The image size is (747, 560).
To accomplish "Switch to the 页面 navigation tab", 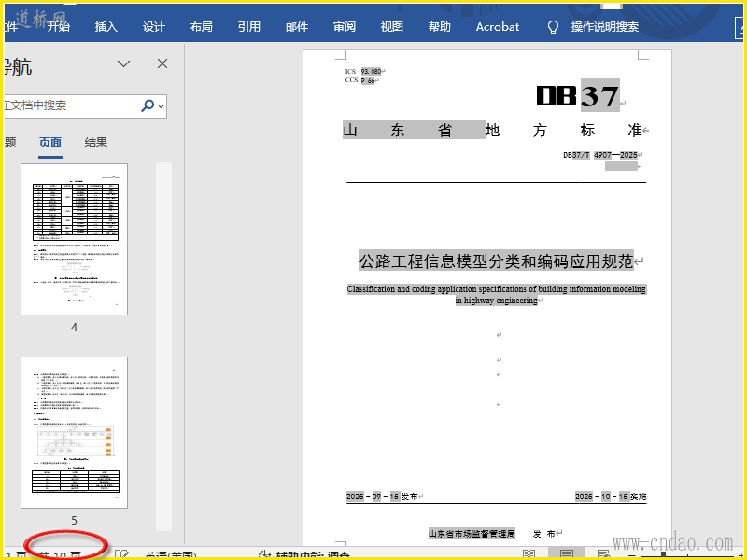I will [50, 143].
